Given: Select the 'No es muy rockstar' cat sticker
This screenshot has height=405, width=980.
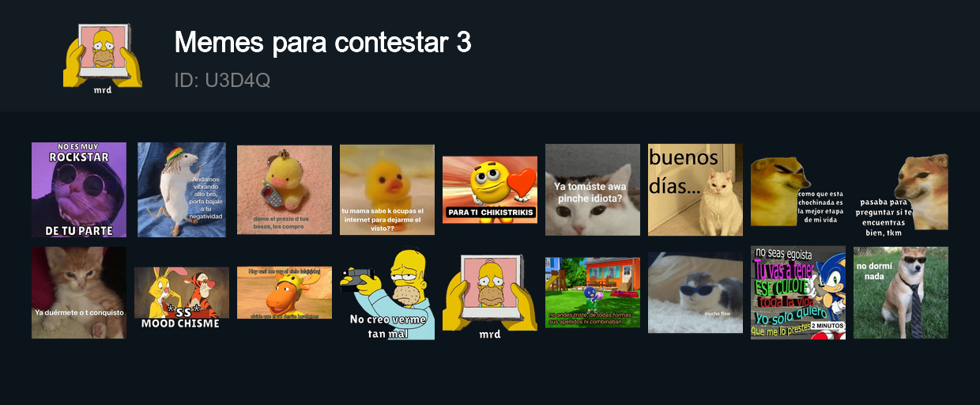Looking at the screenshot, I should pos(79,190).
